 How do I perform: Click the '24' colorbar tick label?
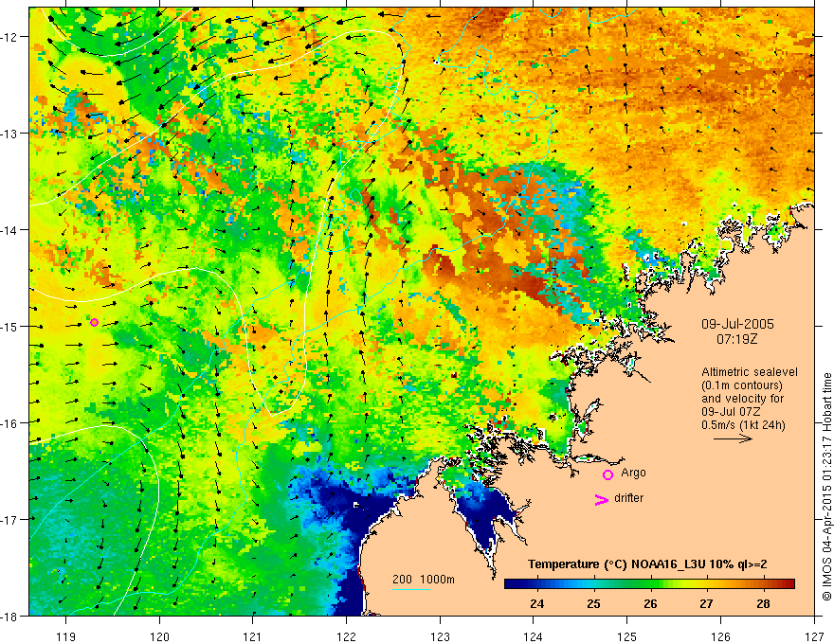pos(536,603)
